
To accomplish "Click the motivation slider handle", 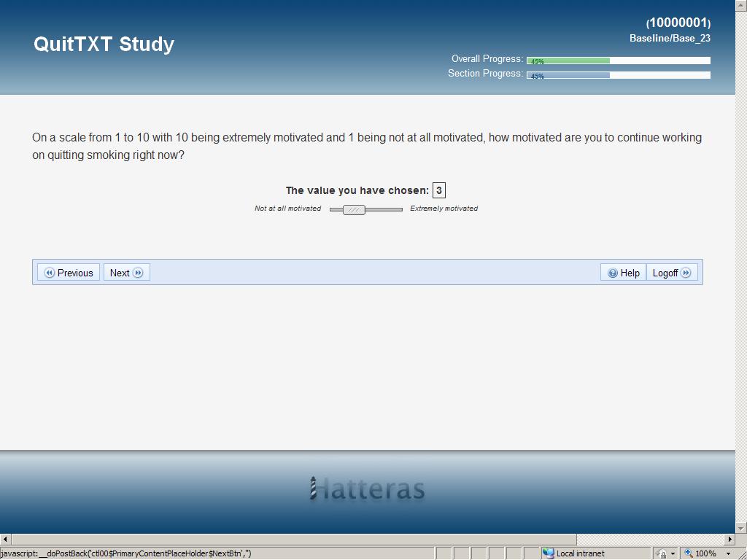I will (354, 210).
